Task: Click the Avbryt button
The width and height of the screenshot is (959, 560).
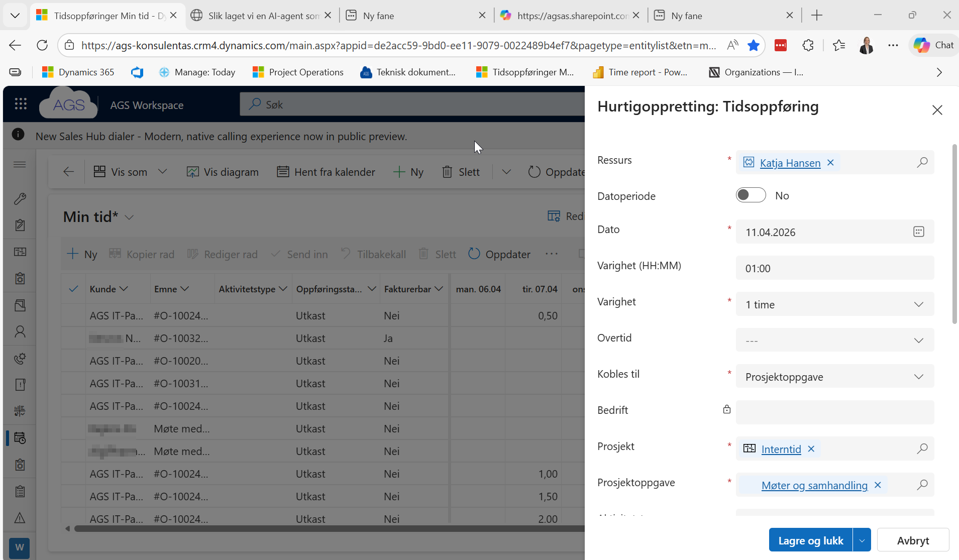Action: click(912, 540)
